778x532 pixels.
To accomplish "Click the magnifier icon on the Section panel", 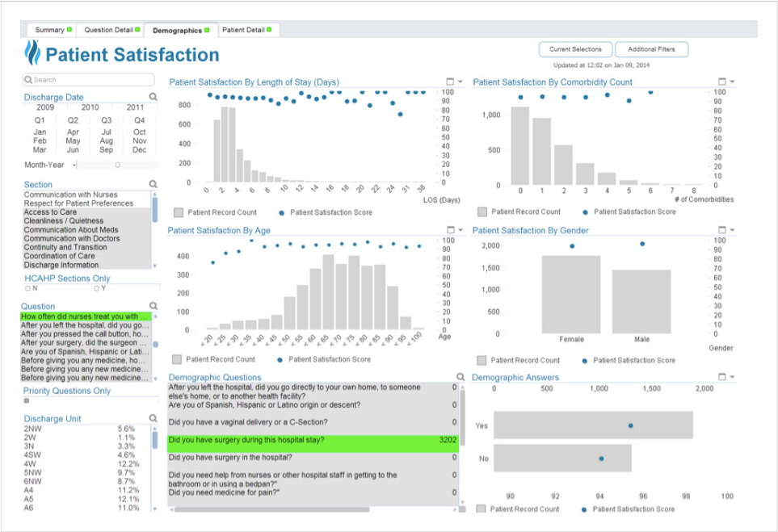I will (154, 184).
